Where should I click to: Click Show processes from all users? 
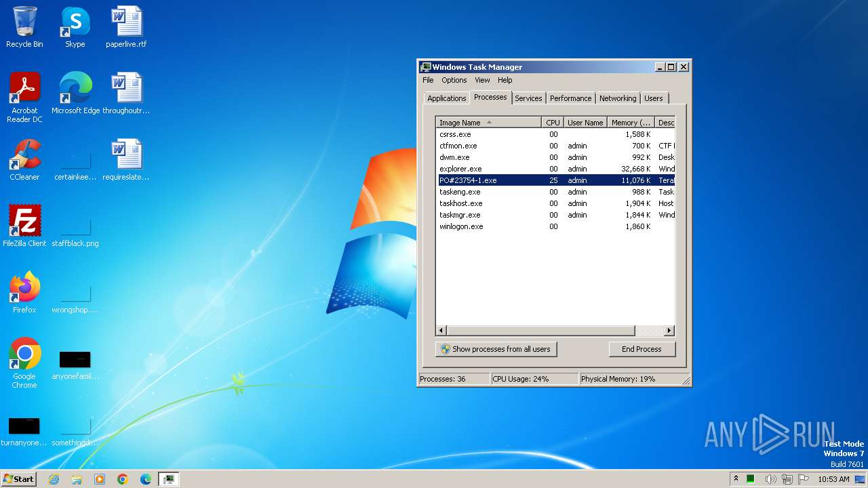[496, 349]
